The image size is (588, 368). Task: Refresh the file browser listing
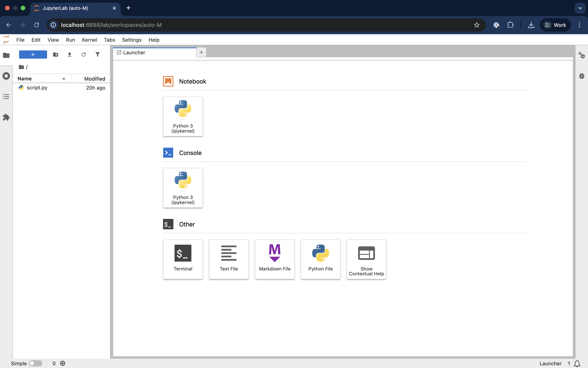pyautogui.click(x=84, y=55)
